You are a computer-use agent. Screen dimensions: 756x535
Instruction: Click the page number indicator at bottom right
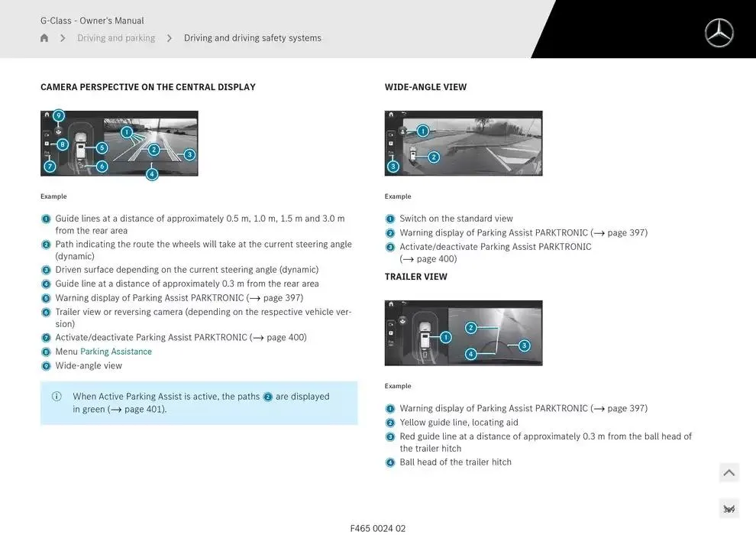(729, 510)
